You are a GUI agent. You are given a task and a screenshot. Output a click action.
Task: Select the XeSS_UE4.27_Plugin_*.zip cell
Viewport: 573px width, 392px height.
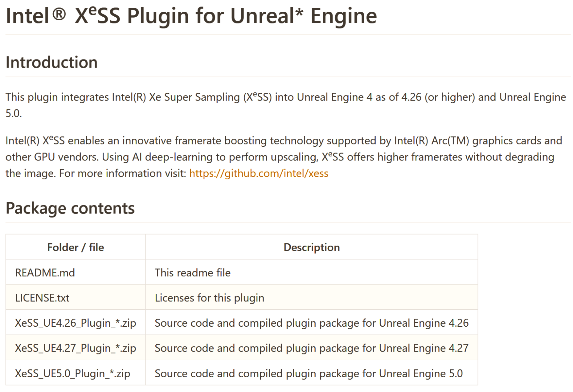coord(76,348)
